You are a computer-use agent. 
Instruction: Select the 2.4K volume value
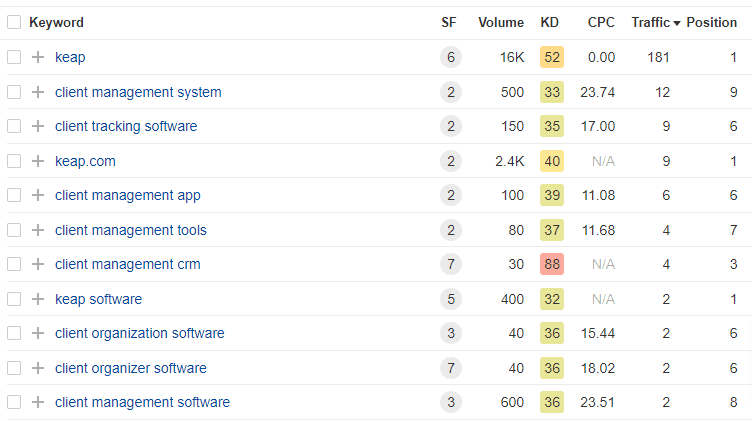[x=510, y=161]
